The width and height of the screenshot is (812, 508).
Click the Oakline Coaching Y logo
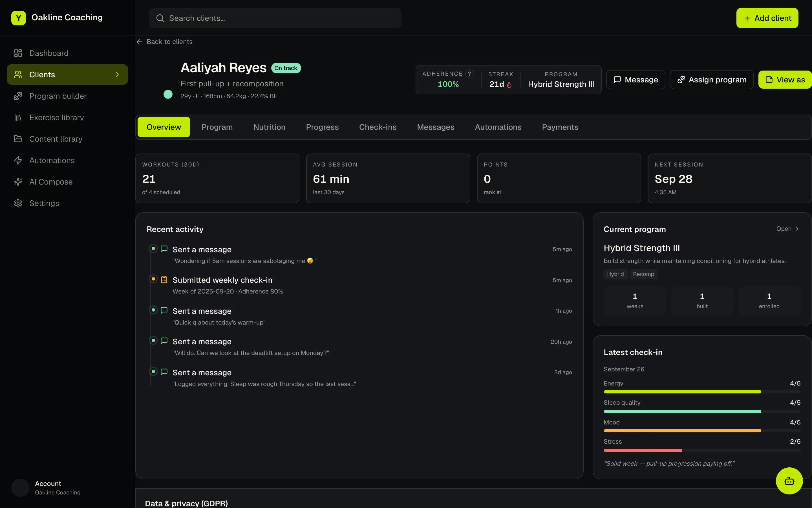coord(18,18)
